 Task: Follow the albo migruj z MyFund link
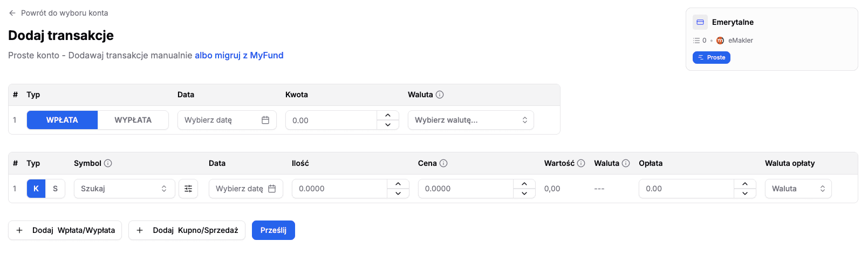tap(239, 55)
